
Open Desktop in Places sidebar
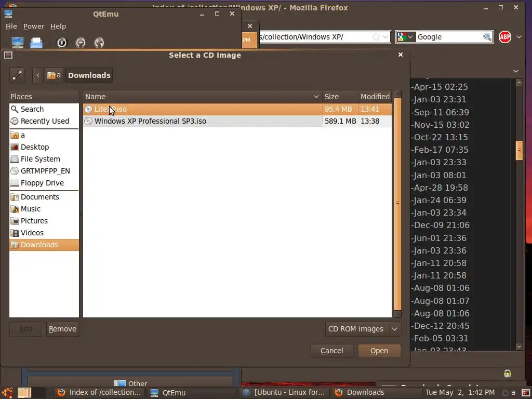[44, 147]
